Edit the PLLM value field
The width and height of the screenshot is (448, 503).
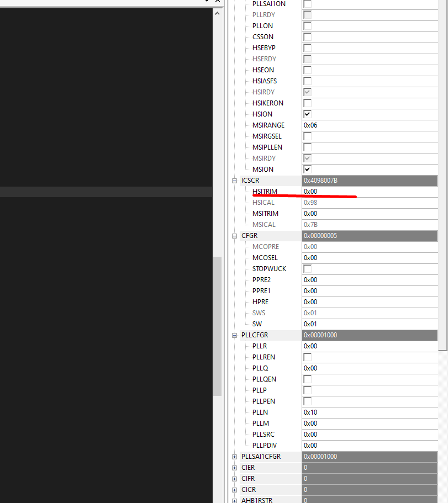370,423
